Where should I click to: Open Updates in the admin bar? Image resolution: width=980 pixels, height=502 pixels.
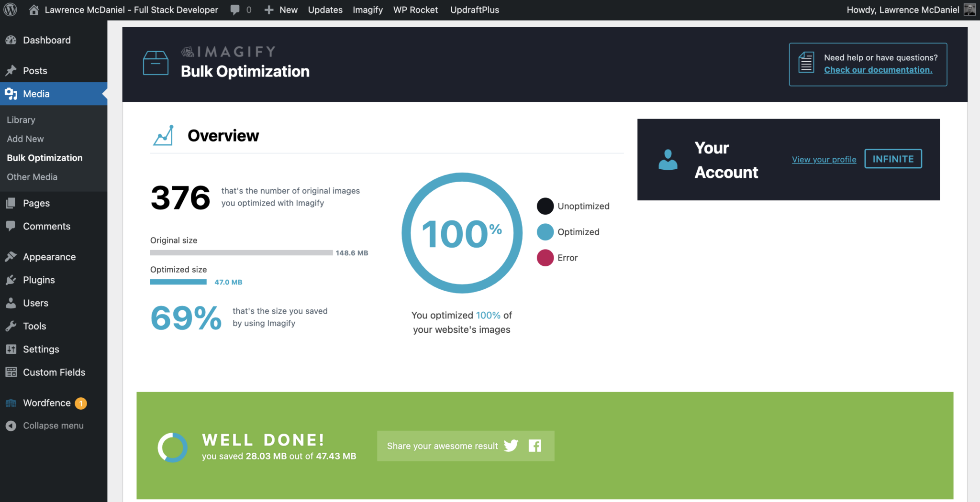pos(325,10)
